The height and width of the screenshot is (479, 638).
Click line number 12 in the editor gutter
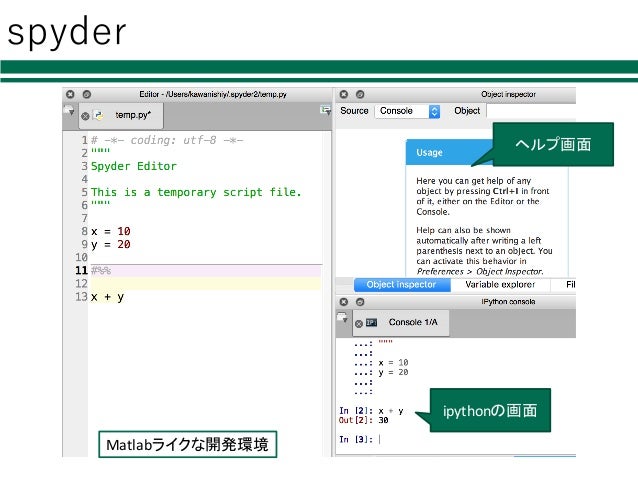81,284
